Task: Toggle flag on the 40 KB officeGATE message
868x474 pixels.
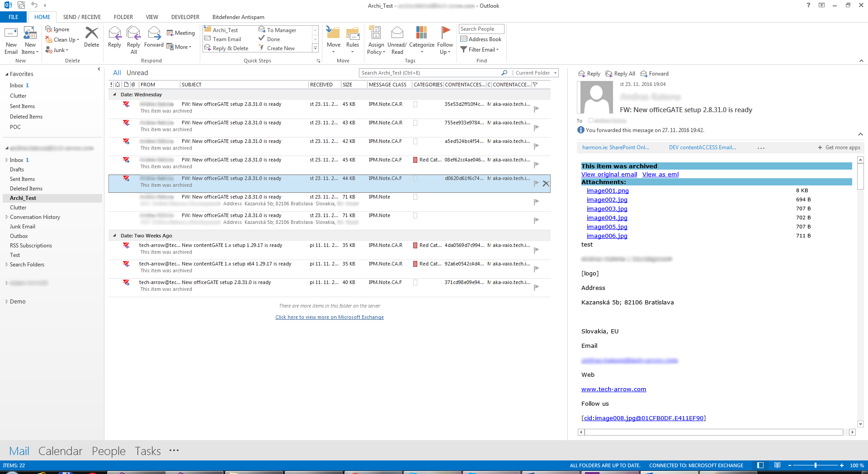Action: 537,287
